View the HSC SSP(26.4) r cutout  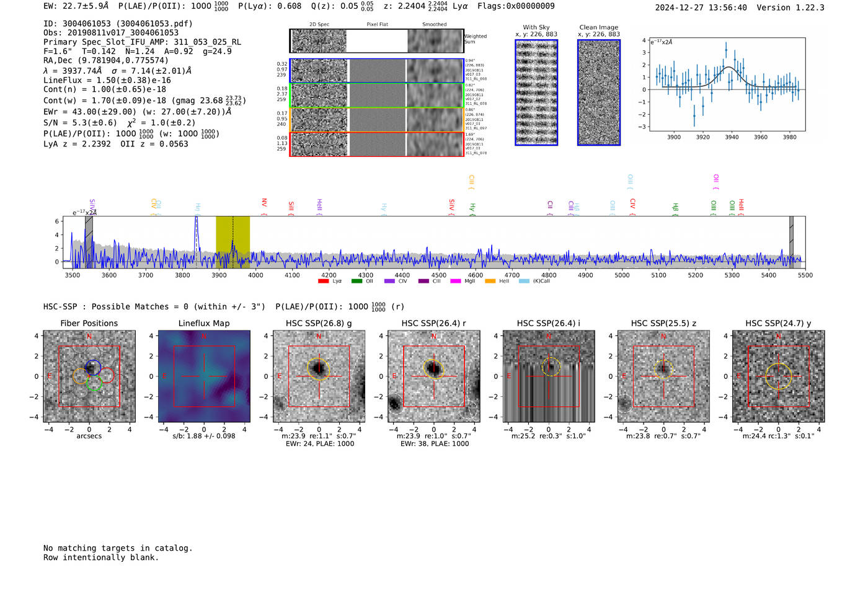[x=433, y=376]
